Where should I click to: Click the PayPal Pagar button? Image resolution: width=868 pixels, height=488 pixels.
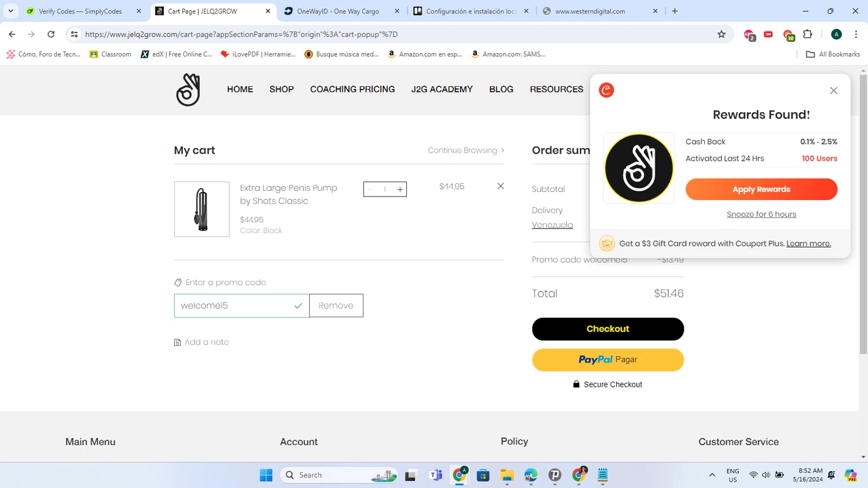pos(608,360)
